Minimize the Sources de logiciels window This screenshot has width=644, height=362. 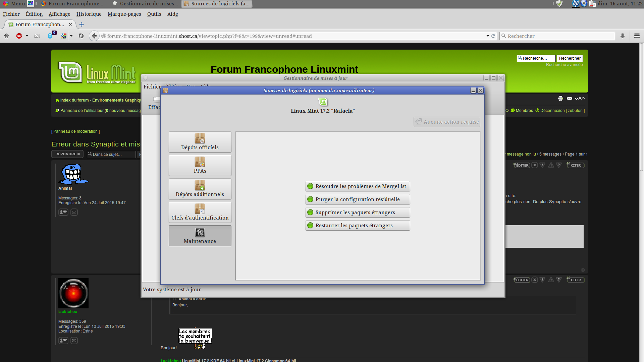pyautogui.click(x=473, y=90)
